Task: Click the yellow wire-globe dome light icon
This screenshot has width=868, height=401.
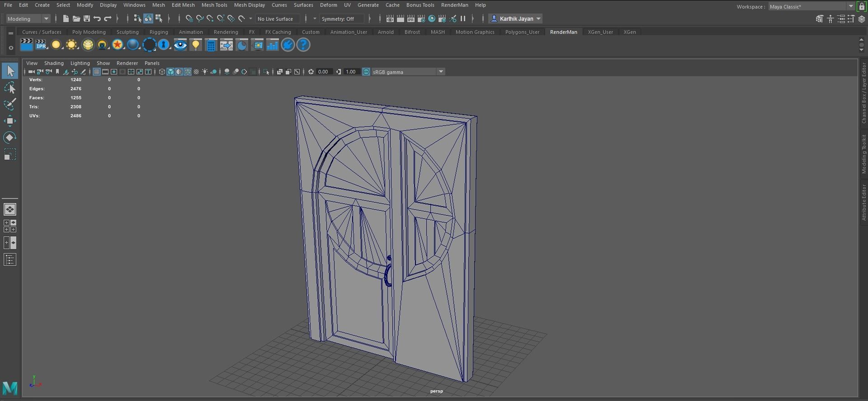Action: pos(88,45)
